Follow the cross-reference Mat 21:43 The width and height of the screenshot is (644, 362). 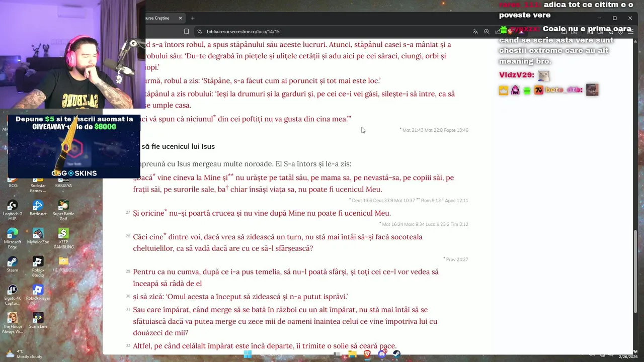tap(413, 130)
